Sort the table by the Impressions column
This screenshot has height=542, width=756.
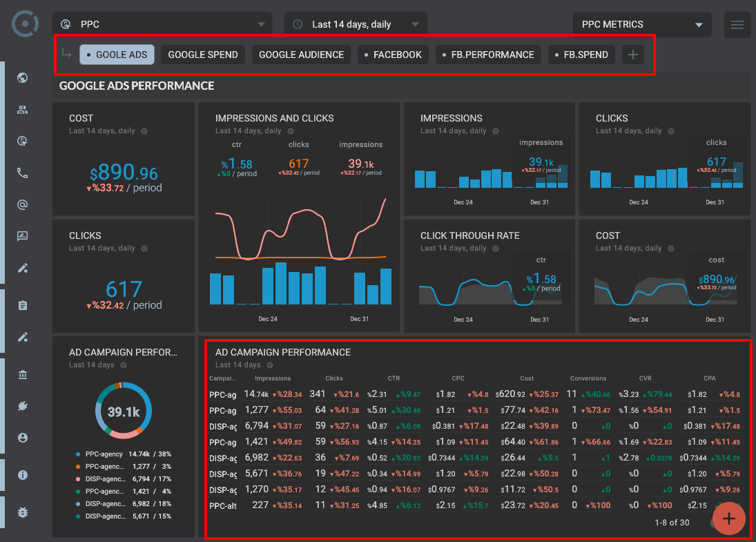273,378
